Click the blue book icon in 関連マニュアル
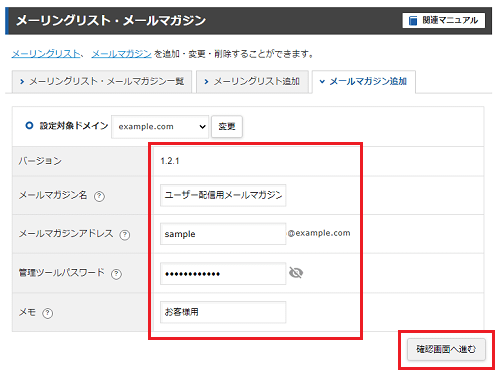The image size is (500, 379). (x=413, y=21)
